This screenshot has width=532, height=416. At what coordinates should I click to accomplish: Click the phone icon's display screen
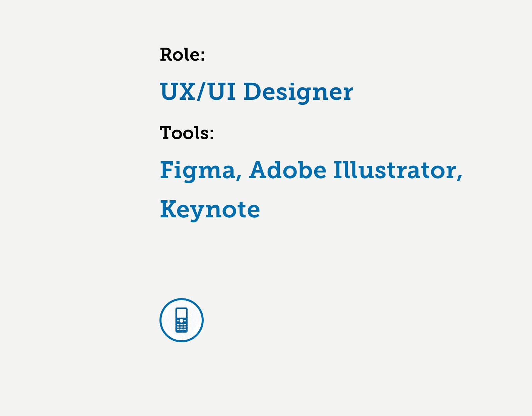[181, 313]
